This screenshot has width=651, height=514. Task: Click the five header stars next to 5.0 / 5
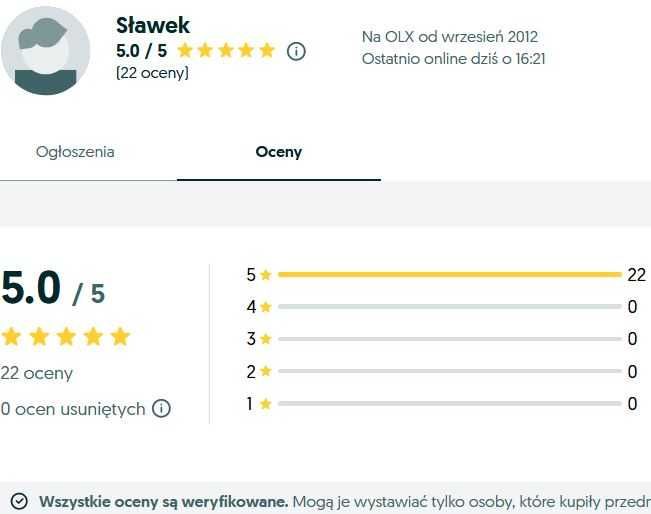[x=226, y=51]
